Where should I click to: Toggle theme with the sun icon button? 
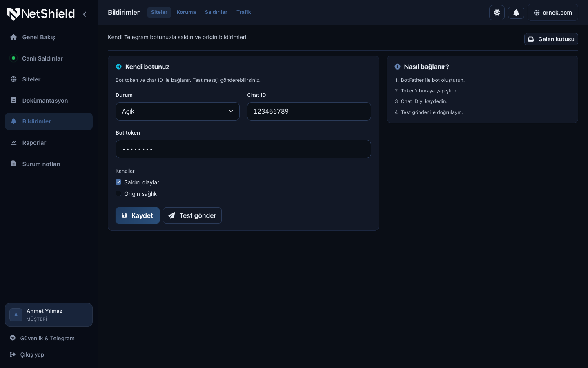[x=497, y=13]
